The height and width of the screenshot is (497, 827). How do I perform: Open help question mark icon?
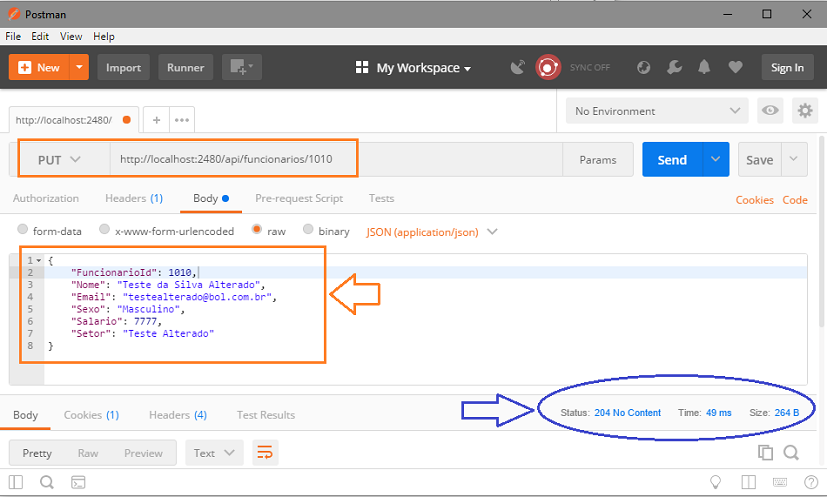pos(811,482)
